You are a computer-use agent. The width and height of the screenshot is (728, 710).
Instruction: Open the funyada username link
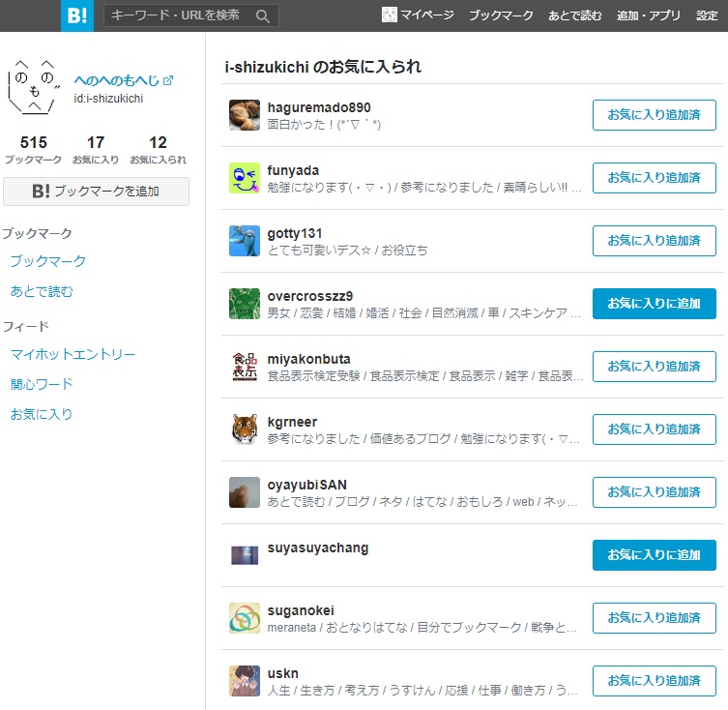293,170
